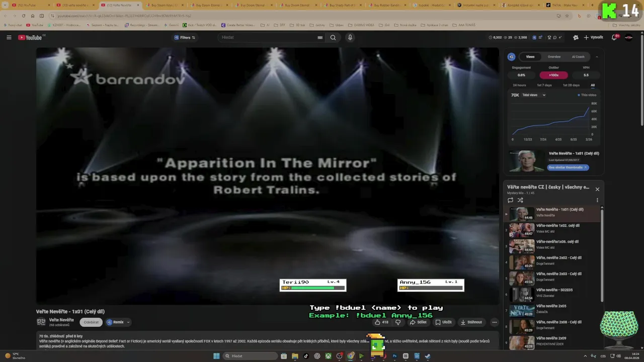Open the extension gear icon beside Vytvořit
The height and width of the screenshot is (362, 644).
[576, 37]
